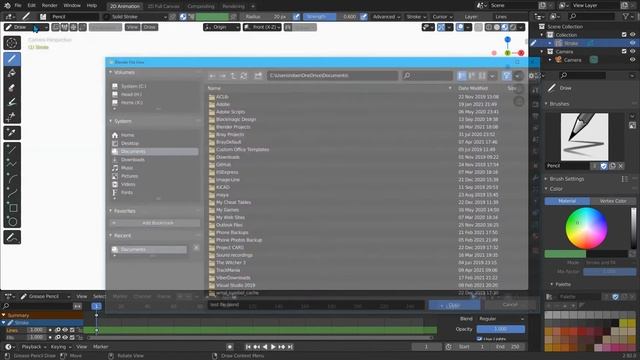Switch to the Vertex Color tab
The width and height of the screenshot is (640, 360).
point(613,201)
